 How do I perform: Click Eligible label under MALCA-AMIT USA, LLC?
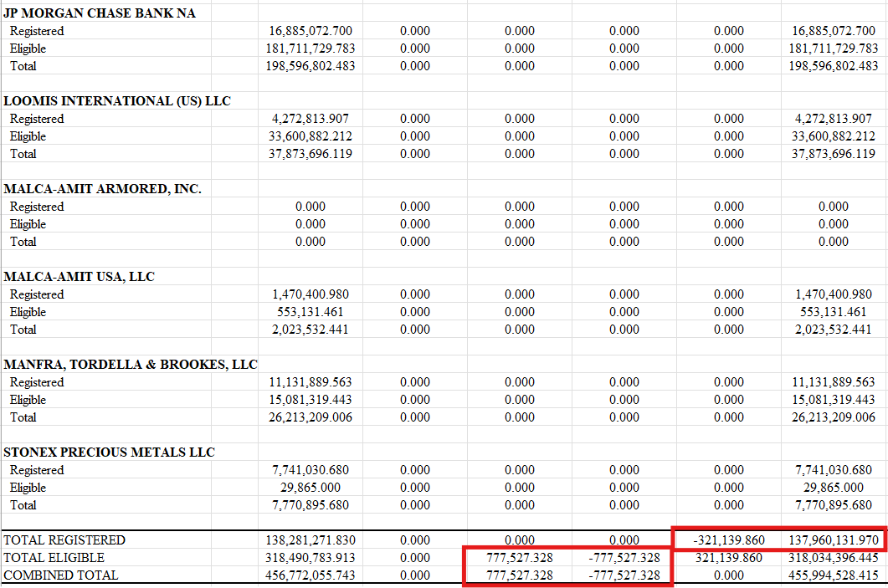coord(28,312)
